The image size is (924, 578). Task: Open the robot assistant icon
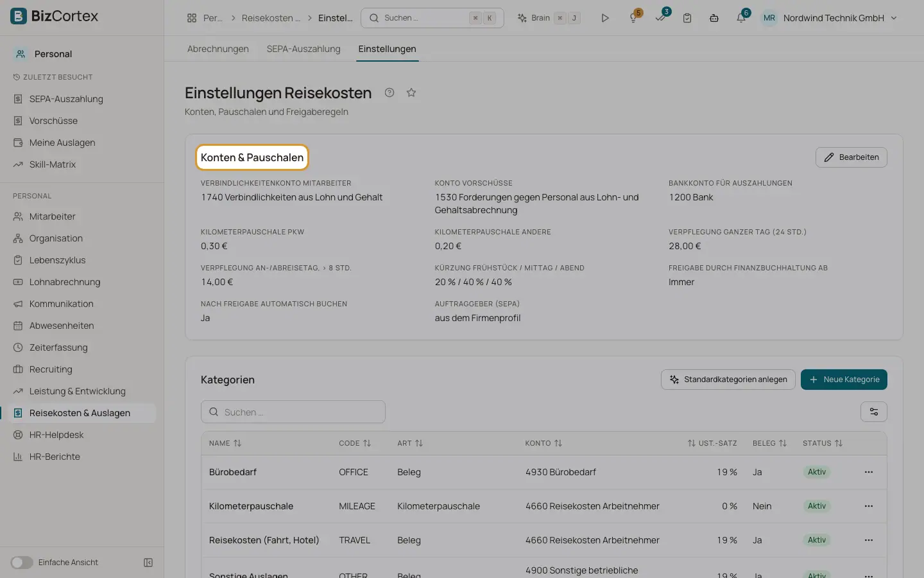[x=714, y=18]
